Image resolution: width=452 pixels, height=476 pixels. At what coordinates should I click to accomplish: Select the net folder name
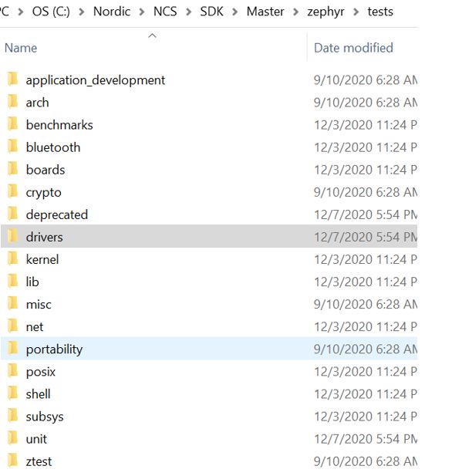point(35,327)
